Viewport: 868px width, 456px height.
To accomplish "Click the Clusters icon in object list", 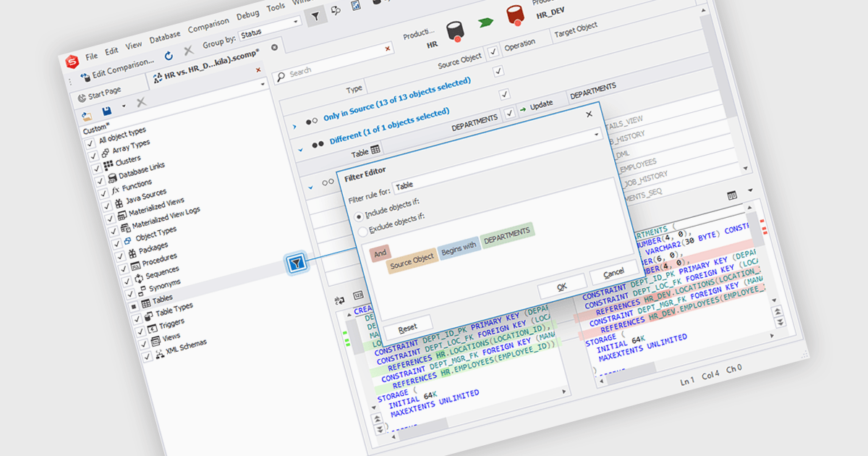I will pyautogui.click(x=109, y=165).
